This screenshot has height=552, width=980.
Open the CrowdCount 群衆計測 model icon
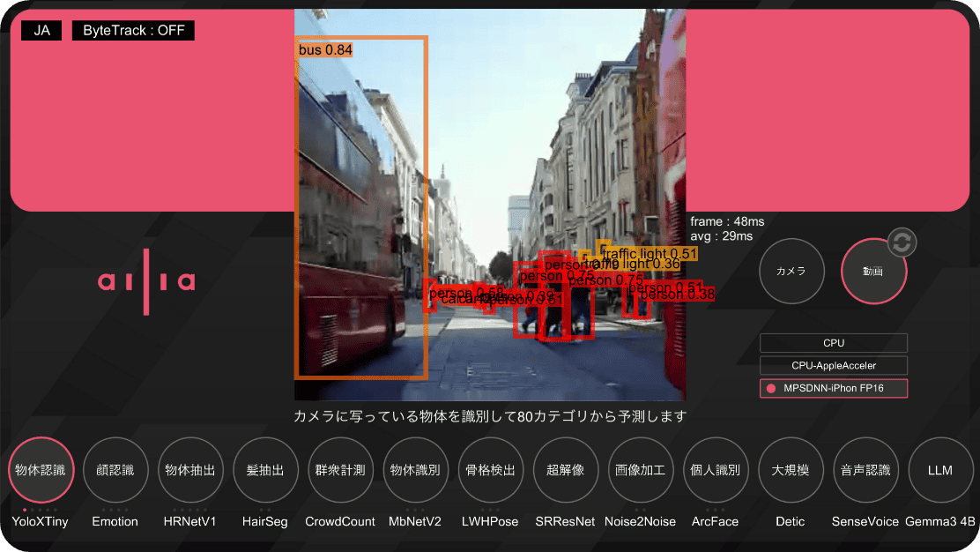(x=340, y=470)
